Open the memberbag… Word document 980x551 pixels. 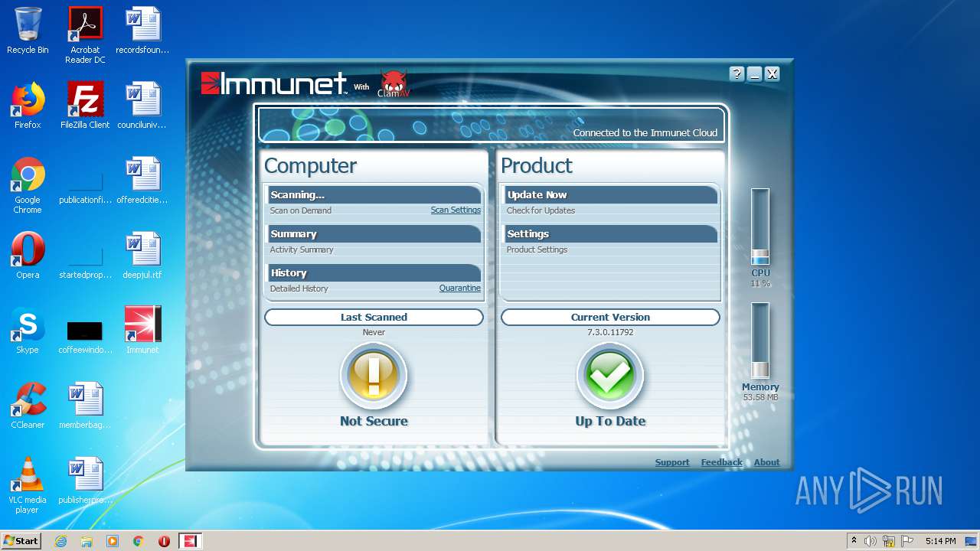(85, 406)
